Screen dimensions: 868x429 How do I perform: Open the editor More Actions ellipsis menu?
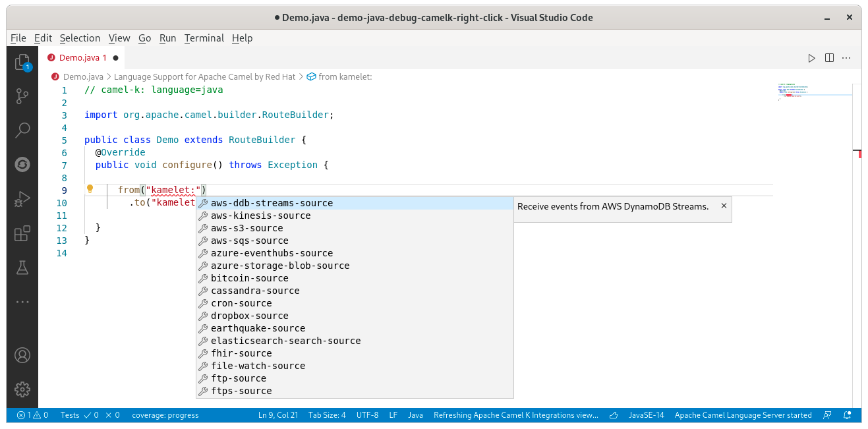click(x=847, y=58)
